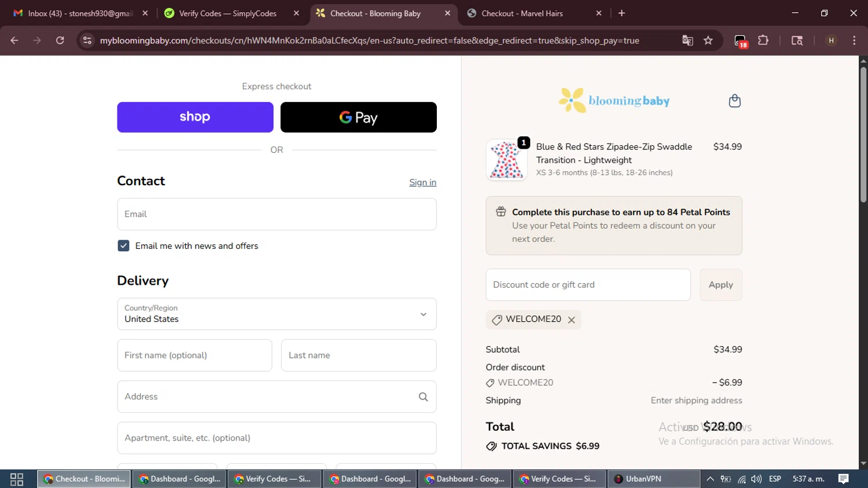Click the TOTAL SAVINGS $6.99 text
The width and height of the screenshot is (868, 488).
coord(550,446)
